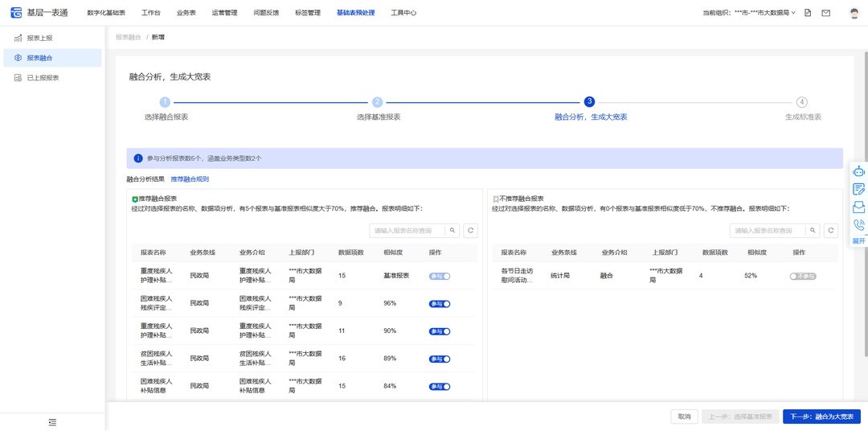
Task: Click 统计局 business line cell
Action: 560,276
